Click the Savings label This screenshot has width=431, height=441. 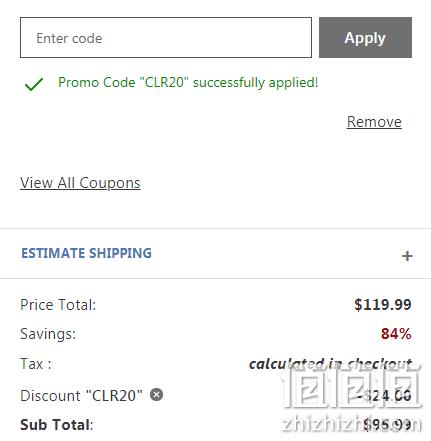point(48,334)
